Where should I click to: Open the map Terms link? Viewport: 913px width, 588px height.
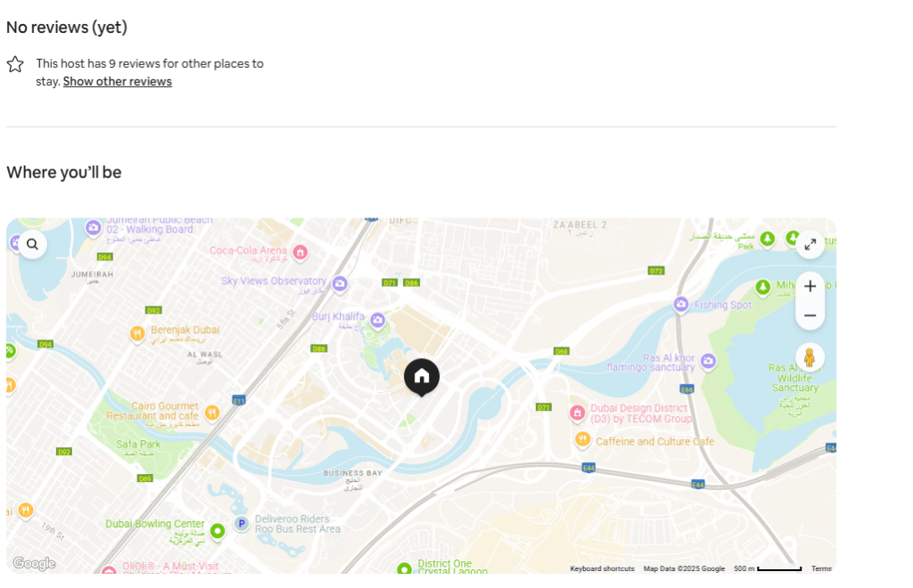tap(821, 568)
